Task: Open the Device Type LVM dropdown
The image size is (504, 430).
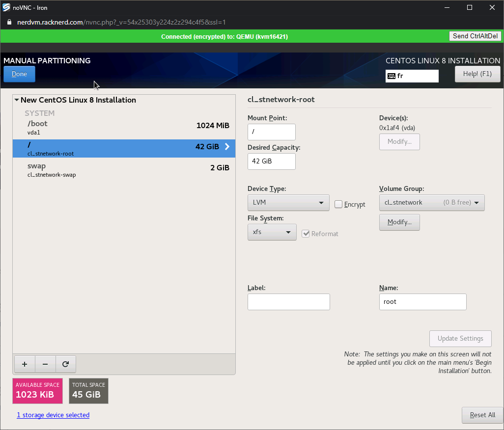Action: click(x=288, y=202)
